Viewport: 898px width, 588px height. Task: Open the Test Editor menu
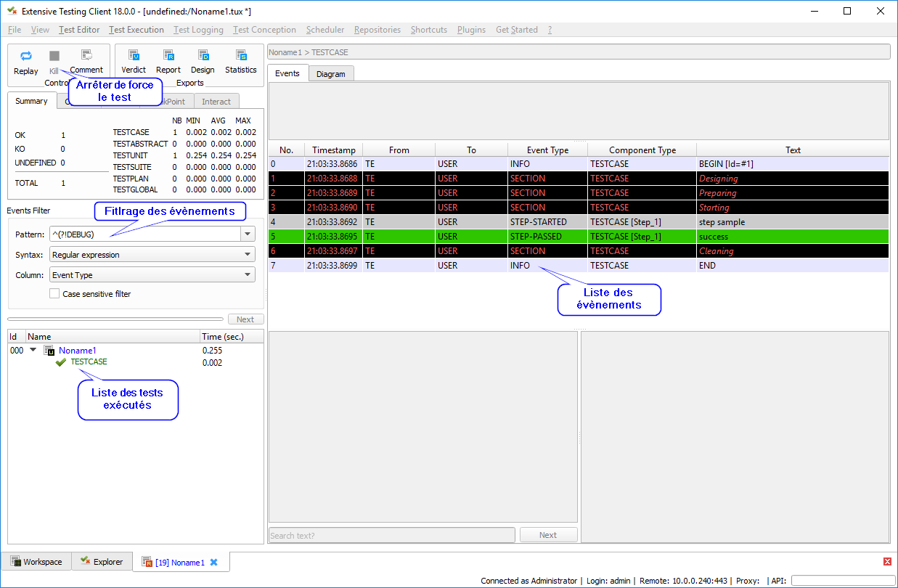pyautogui.click(x=79, y=30)
